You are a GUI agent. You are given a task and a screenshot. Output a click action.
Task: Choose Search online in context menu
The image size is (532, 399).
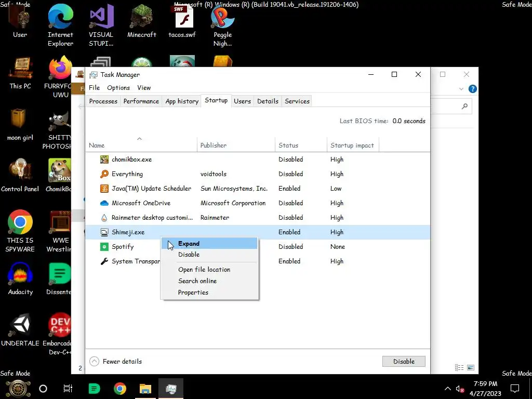[x=209, y=281]
